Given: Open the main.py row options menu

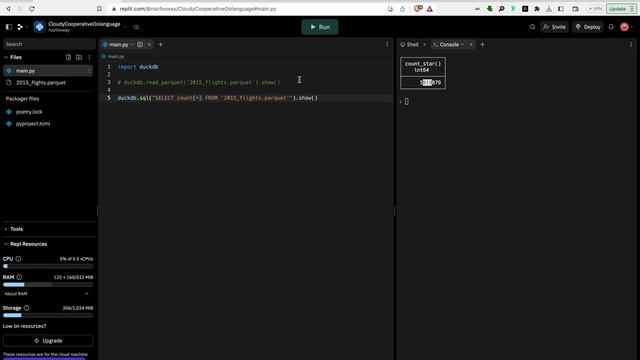Looking at the screenshot, I should 89,71.
